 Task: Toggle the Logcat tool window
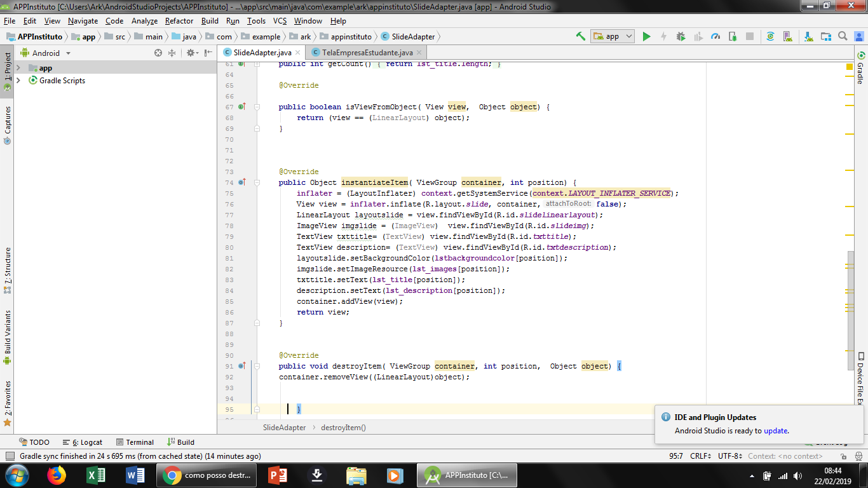click(x=83, y=442)
